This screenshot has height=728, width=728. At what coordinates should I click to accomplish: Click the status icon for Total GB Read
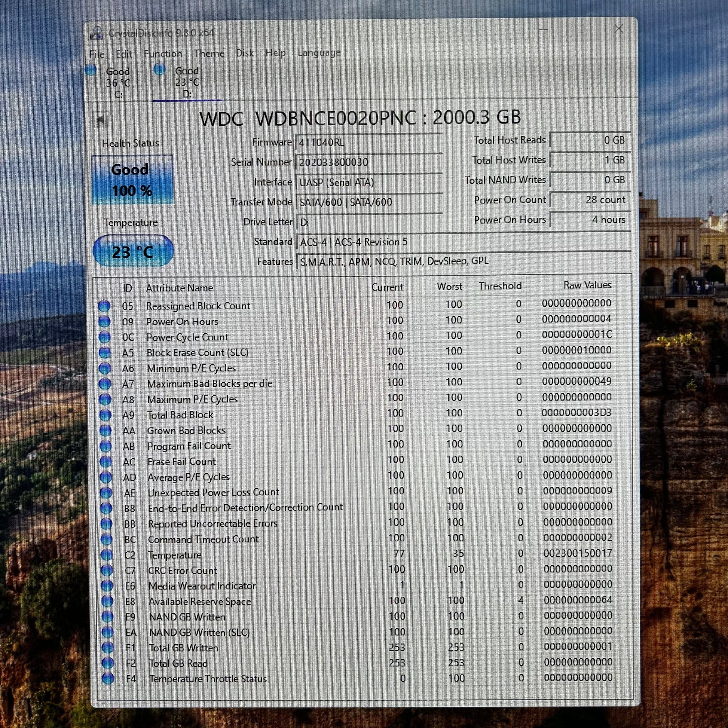tap(108, 663)
